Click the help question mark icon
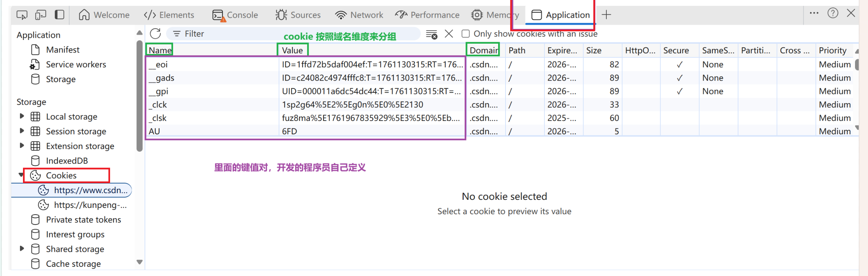The width and height of the screenshot is (868, 276). (x=833, y=13)
